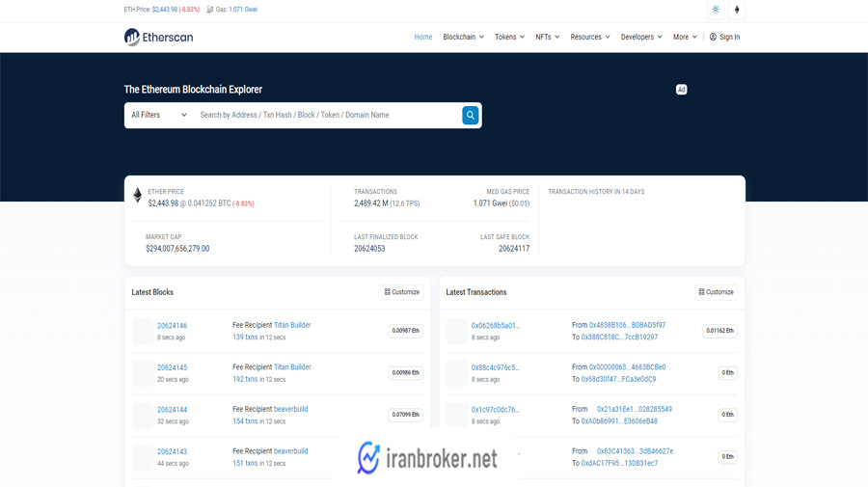Click last finalized block 20624053
868x487 pixels.
click(x=369, y=249)
